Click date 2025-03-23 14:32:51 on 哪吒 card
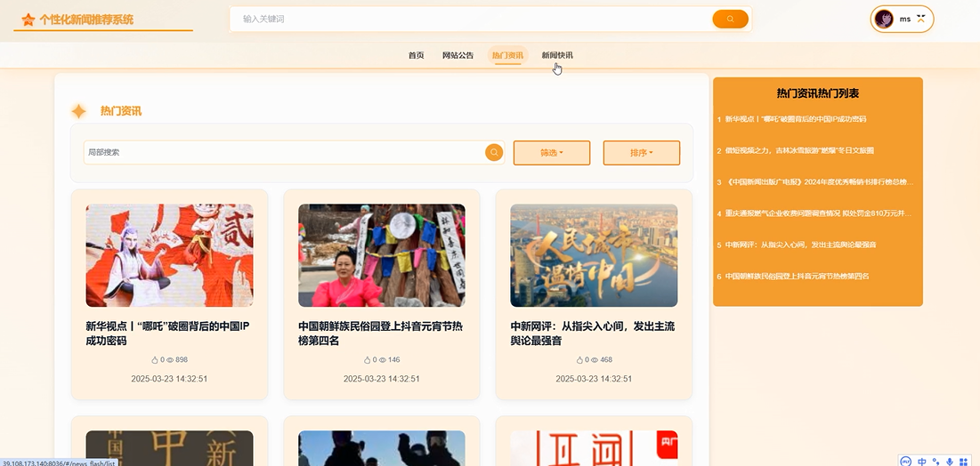Image resolution: width=980 pixels, height=466 pixels. point(169,379)
